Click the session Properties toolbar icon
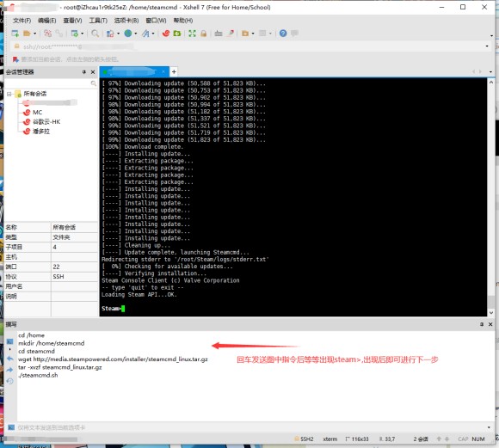Image resolution: width=499 pixels, height=448 pixels. [75, 34]
